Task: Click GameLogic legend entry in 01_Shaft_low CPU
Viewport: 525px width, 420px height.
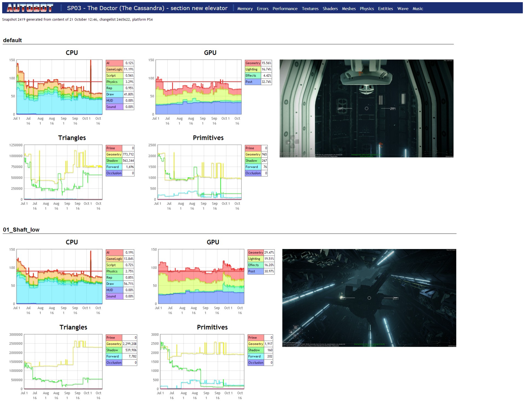Action: click(114, 259)
